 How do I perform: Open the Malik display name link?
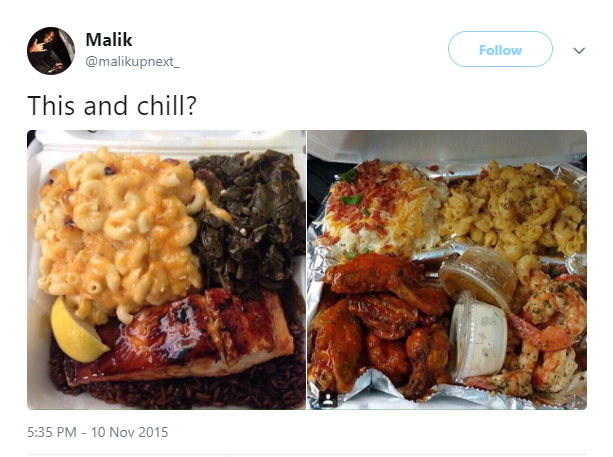(109, 39)
